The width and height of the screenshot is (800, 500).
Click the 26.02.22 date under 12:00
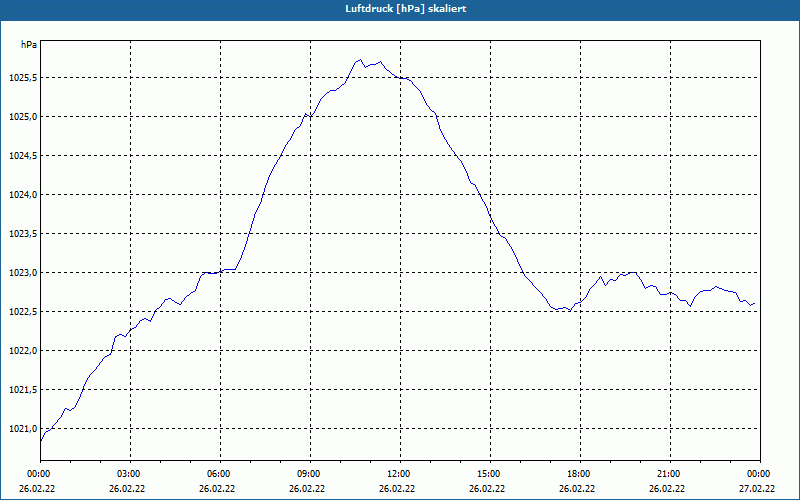tap(397, 489)
